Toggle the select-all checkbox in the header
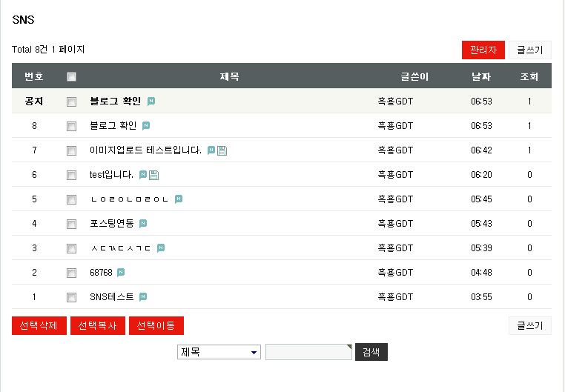565x392 pixels. click(x=72, y=76)
